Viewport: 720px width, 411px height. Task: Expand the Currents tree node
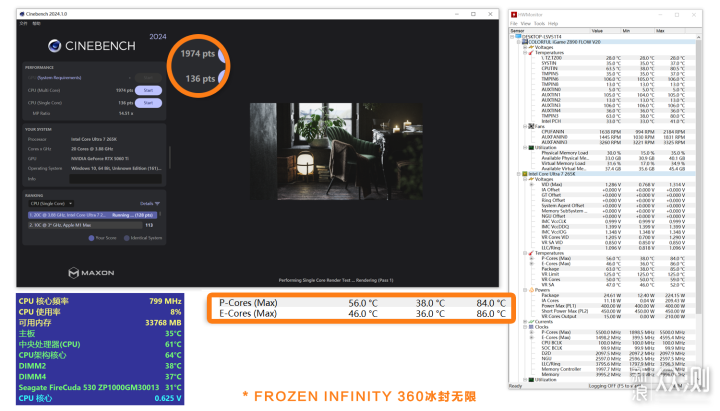525,321
